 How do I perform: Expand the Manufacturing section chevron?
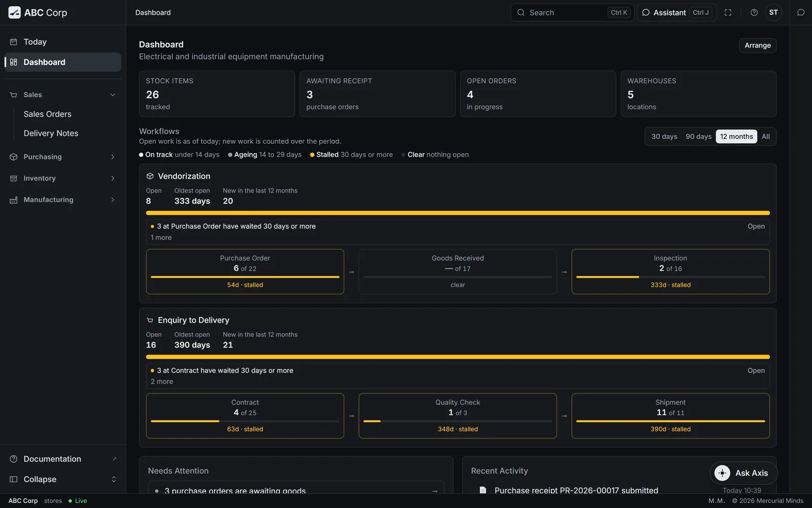113,200
